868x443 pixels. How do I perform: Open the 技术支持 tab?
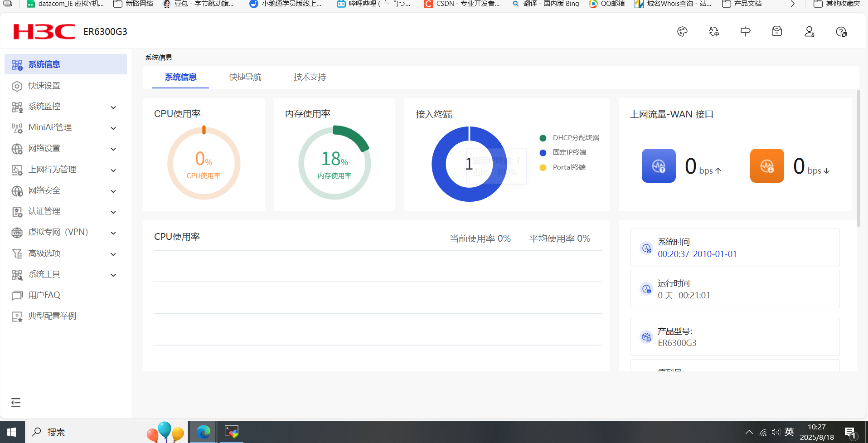(309, 77)
